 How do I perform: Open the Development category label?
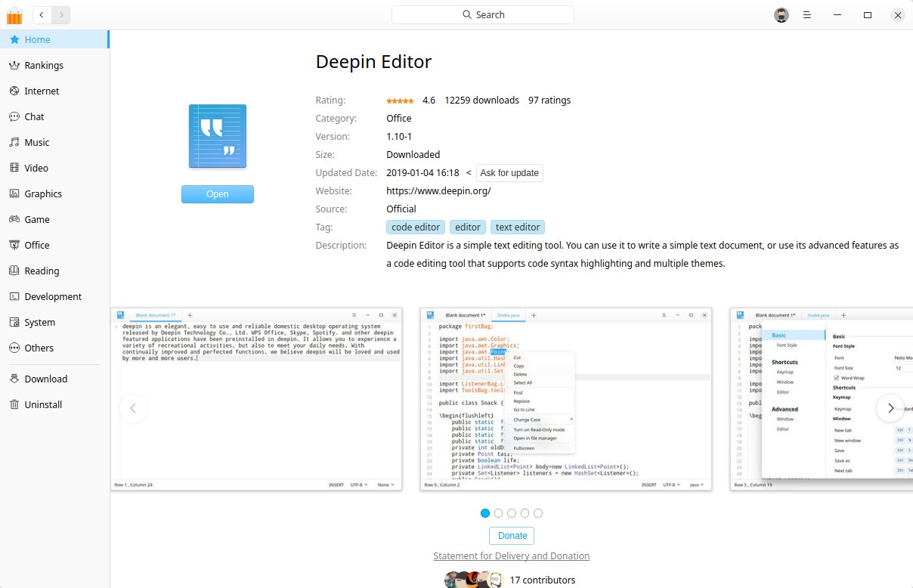53,296
